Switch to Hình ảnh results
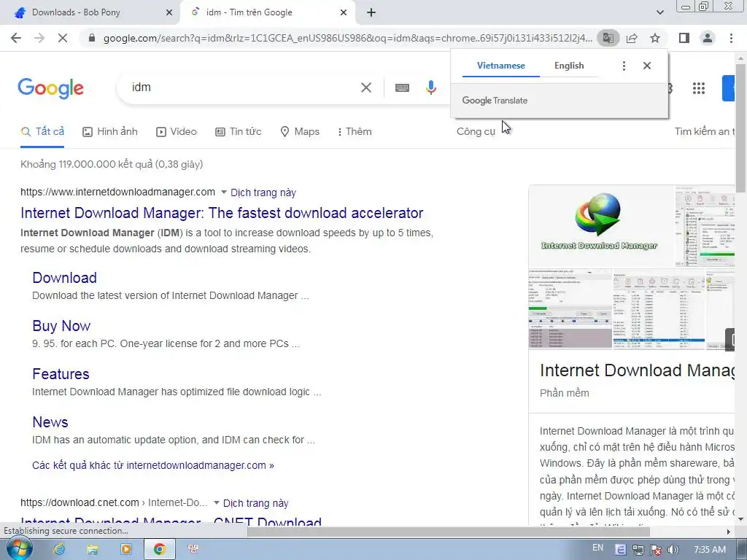Screen dimensions: 747x560 (x=110, y=132)
